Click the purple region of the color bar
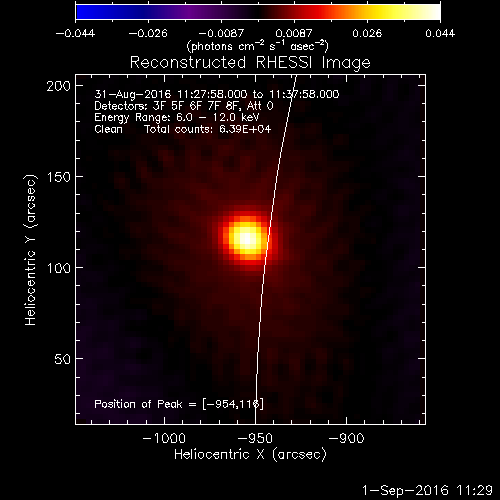The height and width of the screenshot is (500, 500). (190, 12)
